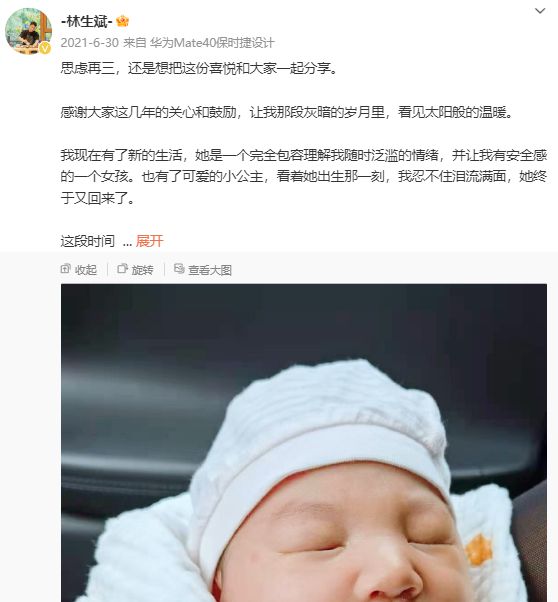Click the yellow verified V badge
Viewport: 558px width, 602px height.
[x=45, y=48]
